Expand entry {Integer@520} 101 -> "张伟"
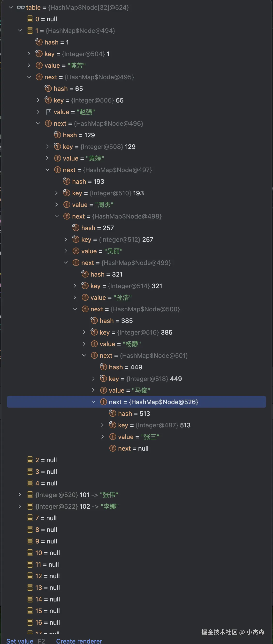Image resolution: width=273 pixels, height=644 pixels. [20, 495]
